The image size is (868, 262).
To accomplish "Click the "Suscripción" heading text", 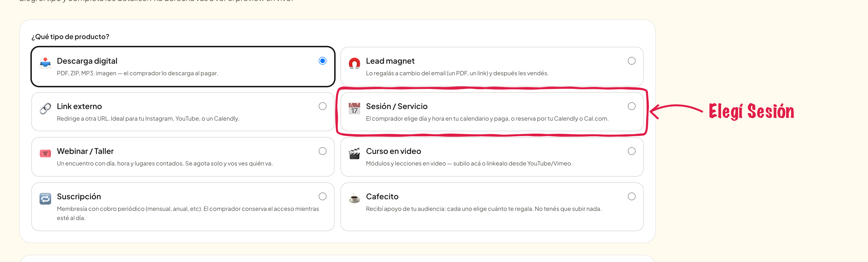I will 79,197.
